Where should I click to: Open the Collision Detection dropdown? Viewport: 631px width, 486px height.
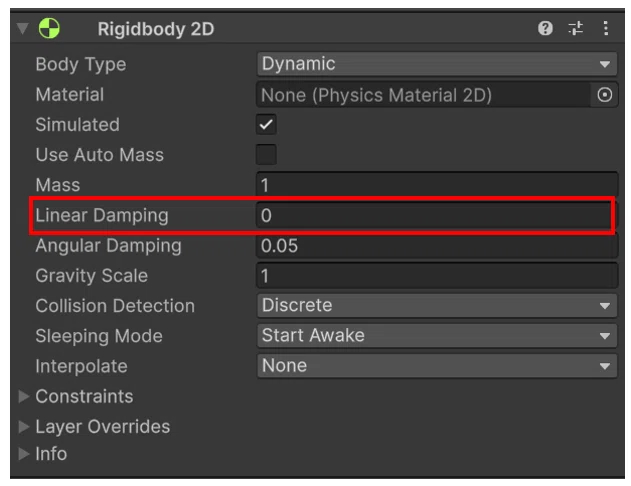pyautogui.click(x=437, y=305)
